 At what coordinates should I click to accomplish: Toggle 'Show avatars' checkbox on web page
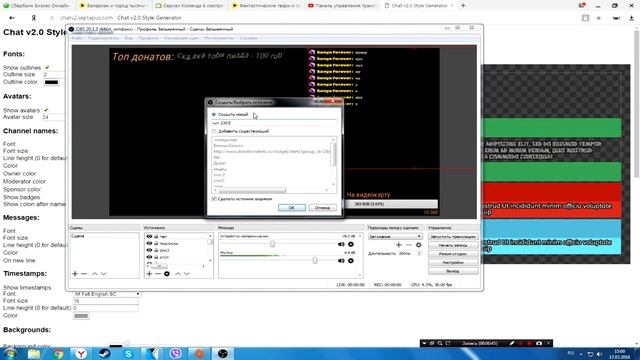click(x=46, y=110)
